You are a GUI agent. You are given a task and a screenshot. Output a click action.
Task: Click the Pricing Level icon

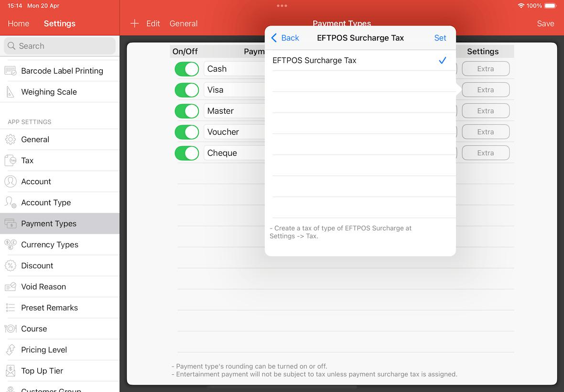point(11,350)
